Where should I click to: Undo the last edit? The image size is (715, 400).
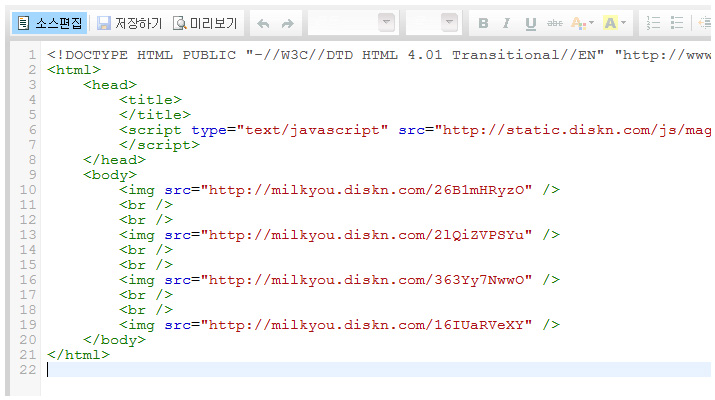(x=263, y=23)
